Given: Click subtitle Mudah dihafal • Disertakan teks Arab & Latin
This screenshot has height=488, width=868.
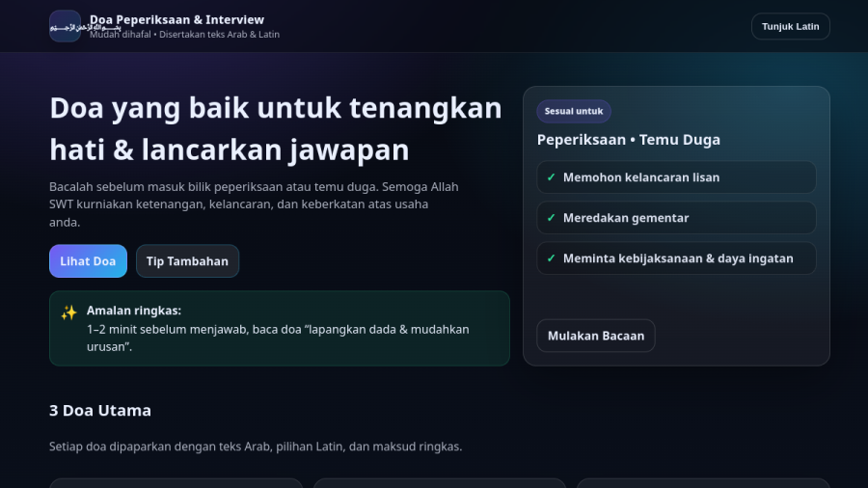Looking at the screenshot, I should click(x=184, y=35).
